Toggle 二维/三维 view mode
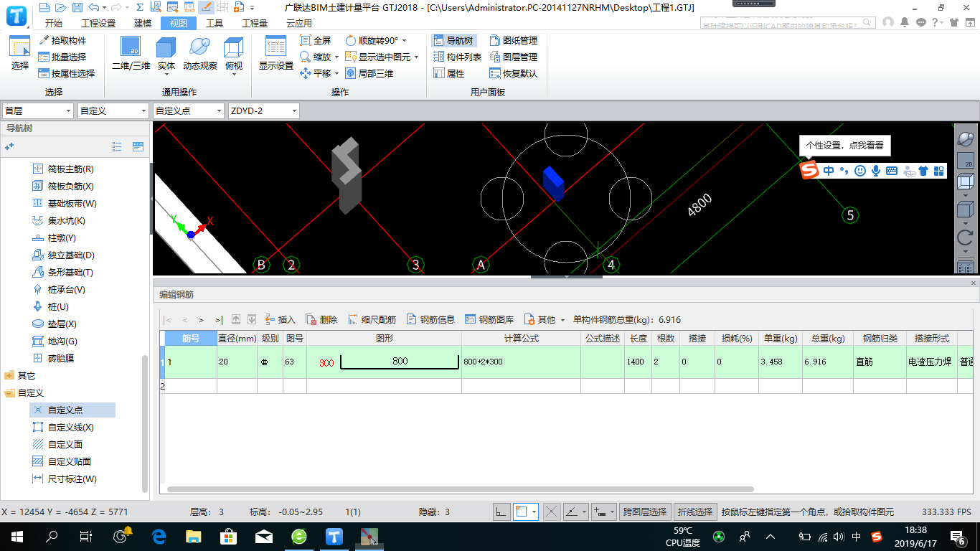 [131, 54]
